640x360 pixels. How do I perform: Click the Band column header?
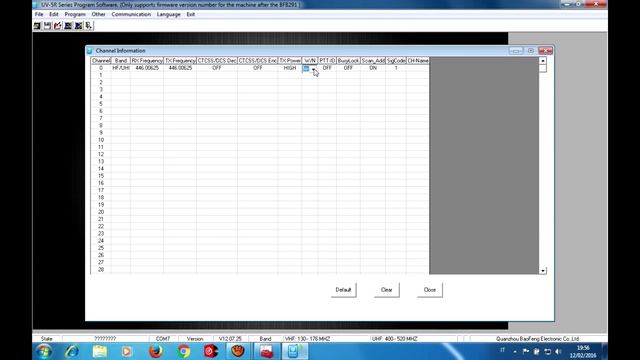tap(121, 60)
